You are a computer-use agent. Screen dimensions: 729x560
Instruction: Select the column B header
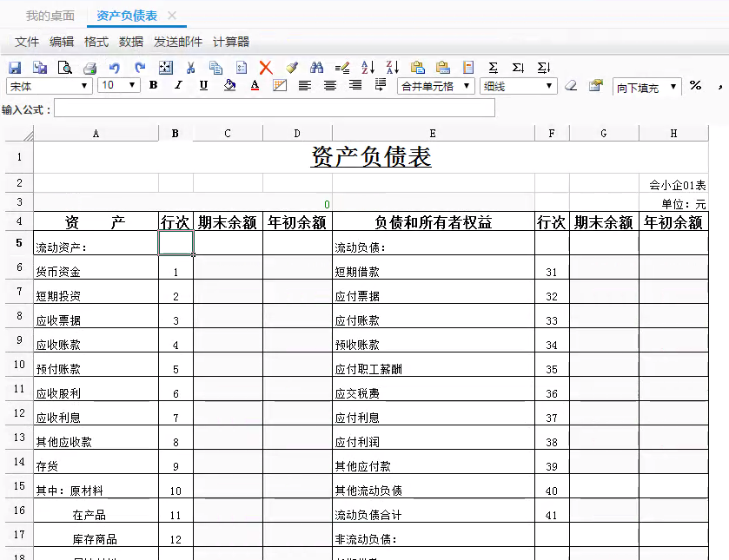click(x=176, y=134)
